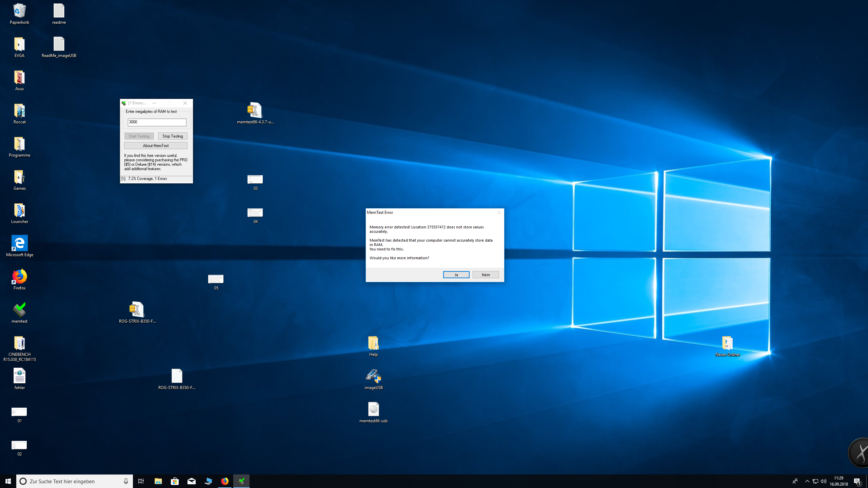Click the Nein button in error dialog

(x=486, y=274)
